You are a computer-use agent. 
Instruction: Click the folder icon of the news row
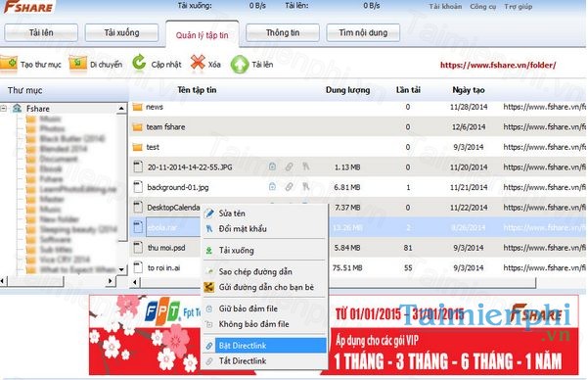point(137,107)
